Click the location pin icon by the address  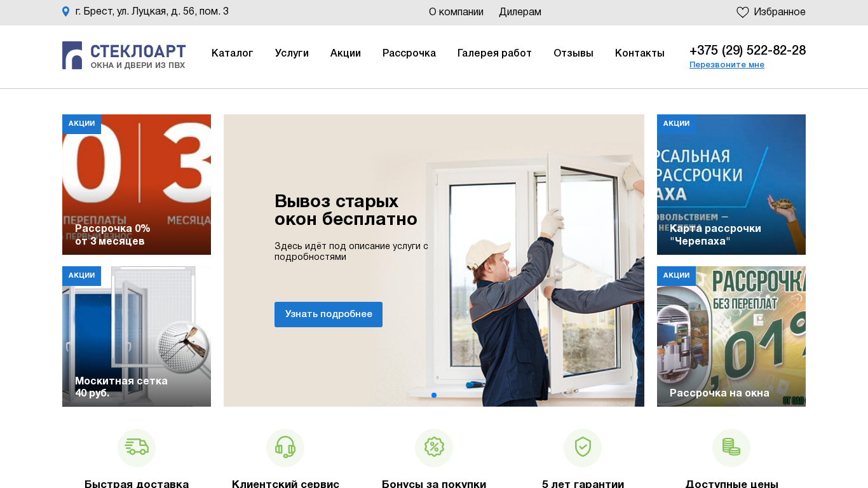[65, 11]
